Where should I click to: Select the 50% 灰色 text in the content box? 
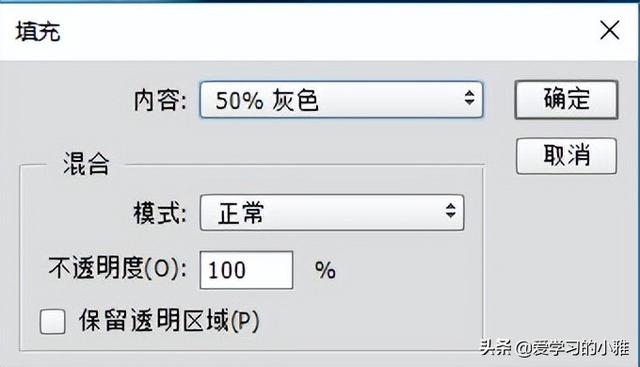point(267,100)
